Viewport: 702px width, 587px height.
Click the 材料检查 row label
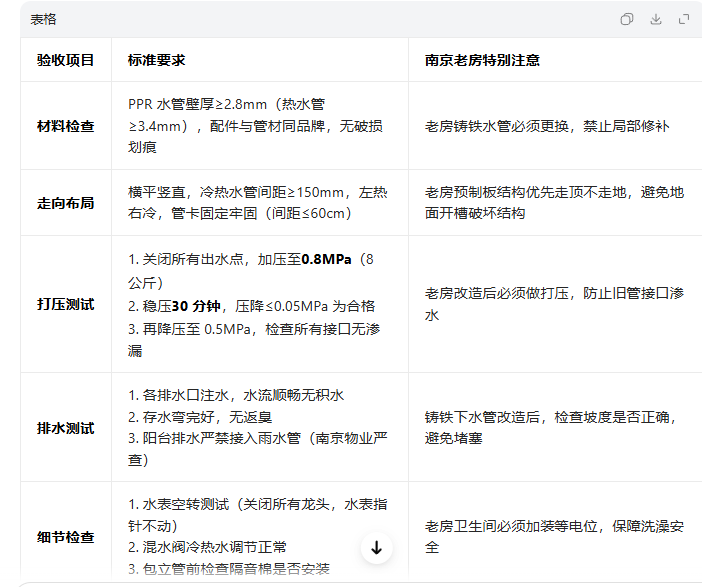pyautogui.click(x=65, y=126)
